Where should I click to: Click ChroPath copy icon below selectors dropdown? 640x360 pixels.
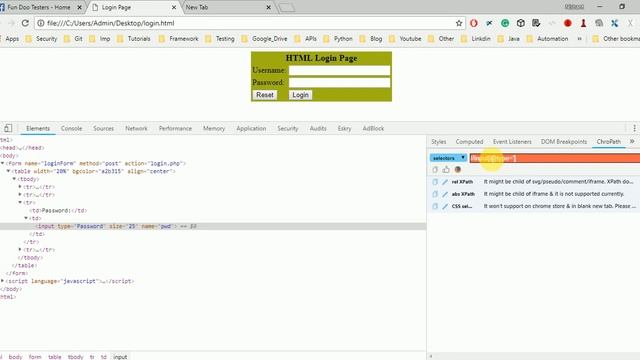(x=435, y=169)
